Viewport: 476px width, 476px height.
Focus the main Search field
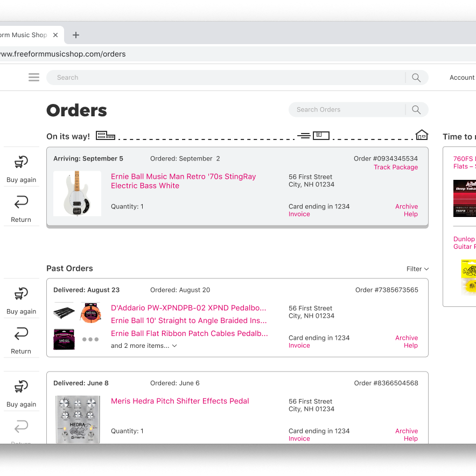click(226, 78)
